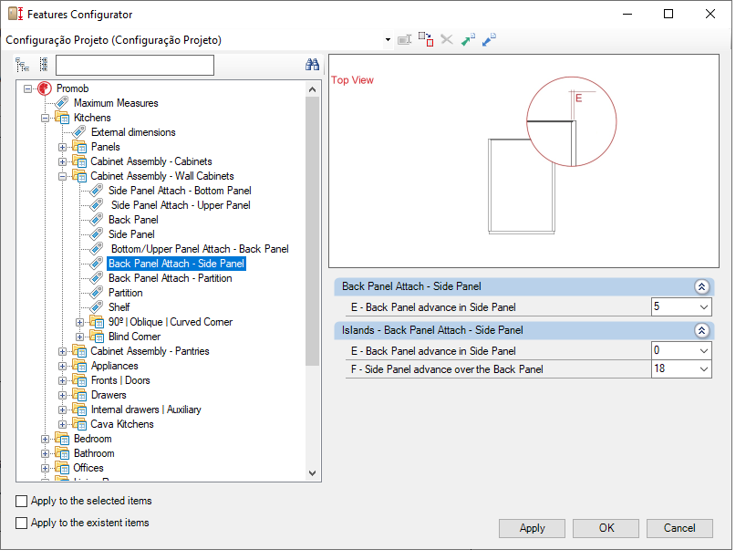The height and width of the screenshot is (560, 746).
Task: Select the Maximum Measures tree item
Action: coord(116,103)
